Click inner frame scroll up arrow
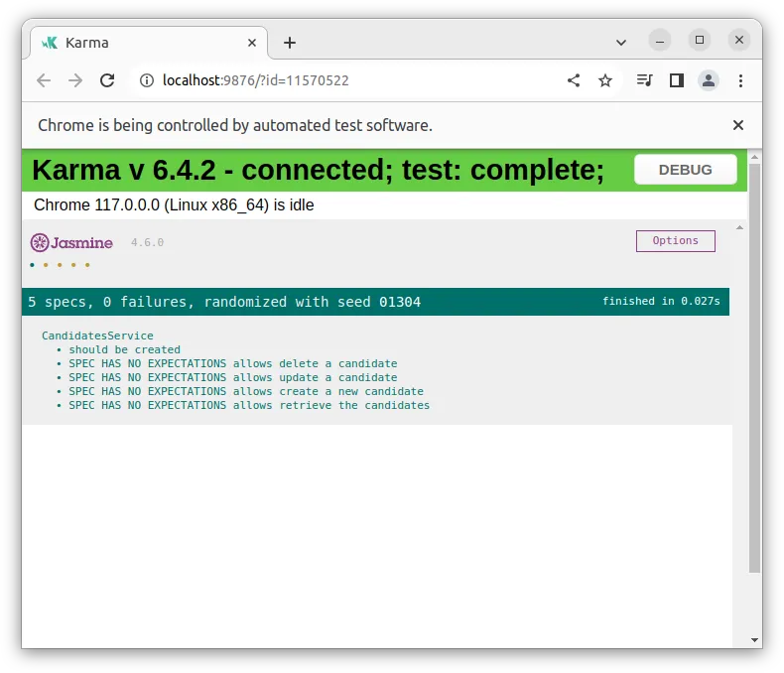784x673 pixels. [739, 227]
